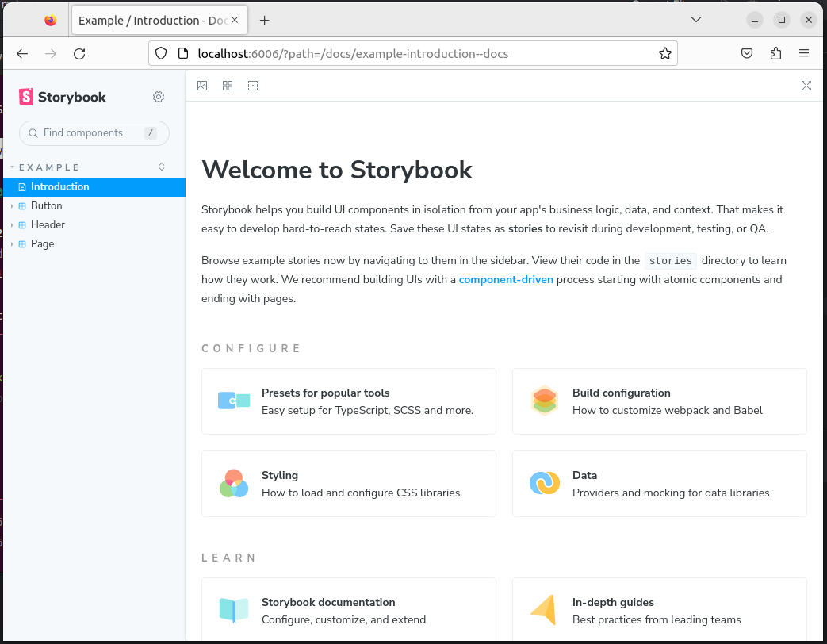The width and height of the screenshot is (827, 644).
Task: Open the Firefox hamburger menu
Action: [804, 53]
